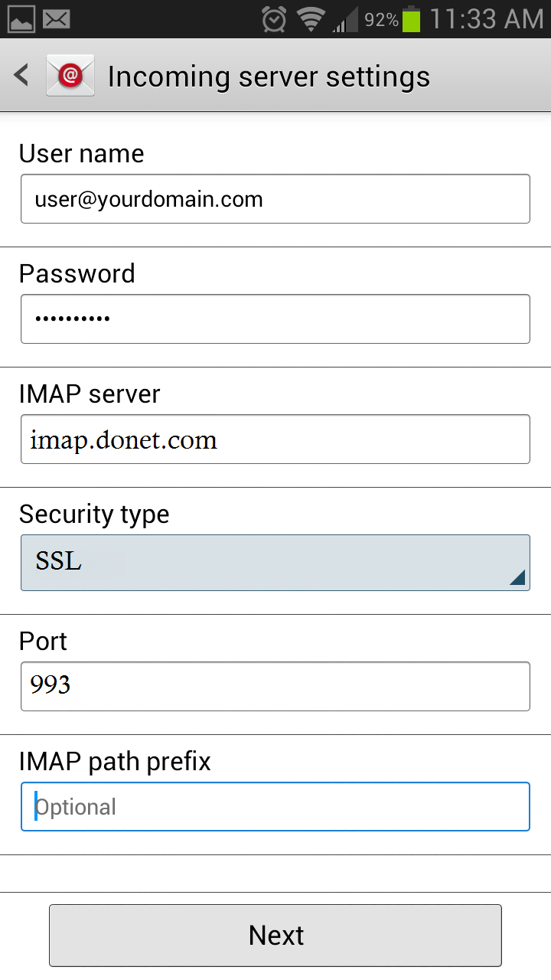Tap the Wi-Fi status icon
551x980 pixels.
(x=311, y=19)
